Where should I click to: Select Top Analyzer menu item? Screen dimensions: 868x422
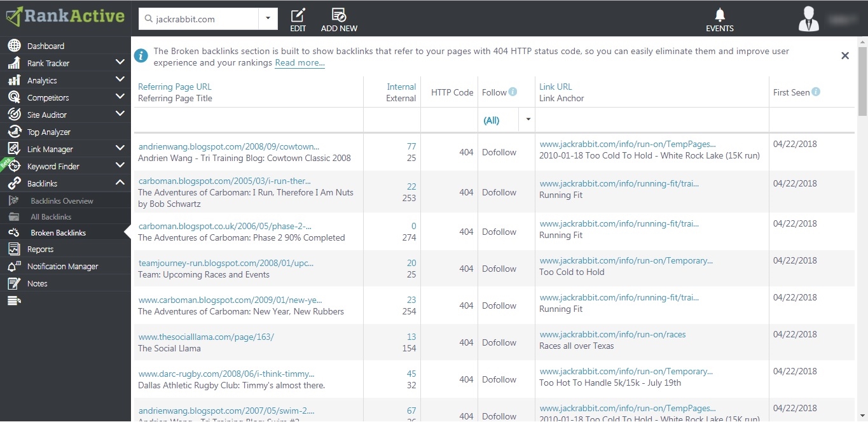tap(49, 132)
